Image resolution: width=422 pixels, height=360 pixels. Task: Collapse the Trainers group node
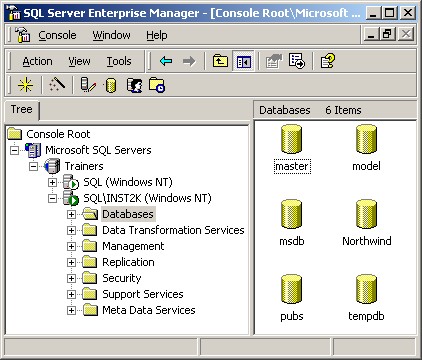33,166
